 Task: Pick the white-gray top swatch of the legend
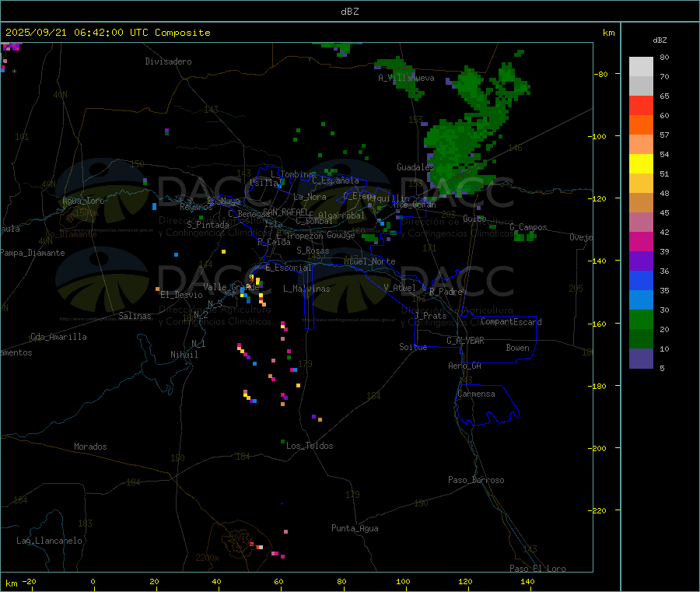[641, 67]
